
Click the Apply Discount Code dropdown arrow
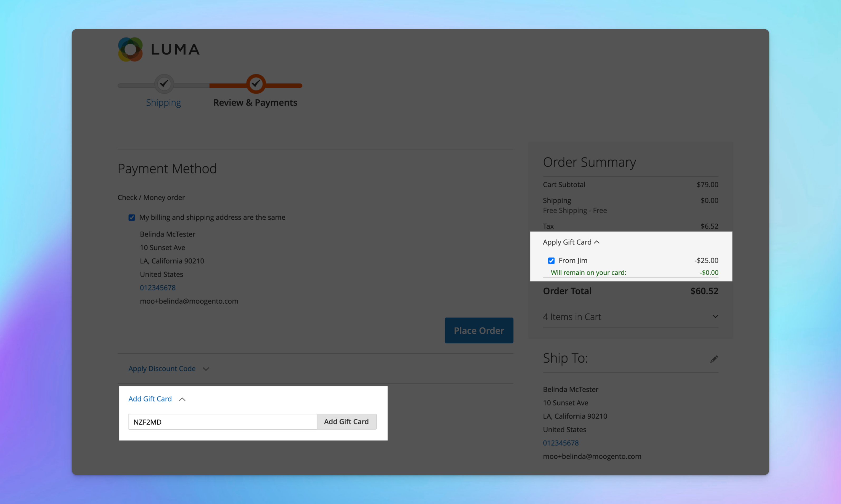point(207,368)
